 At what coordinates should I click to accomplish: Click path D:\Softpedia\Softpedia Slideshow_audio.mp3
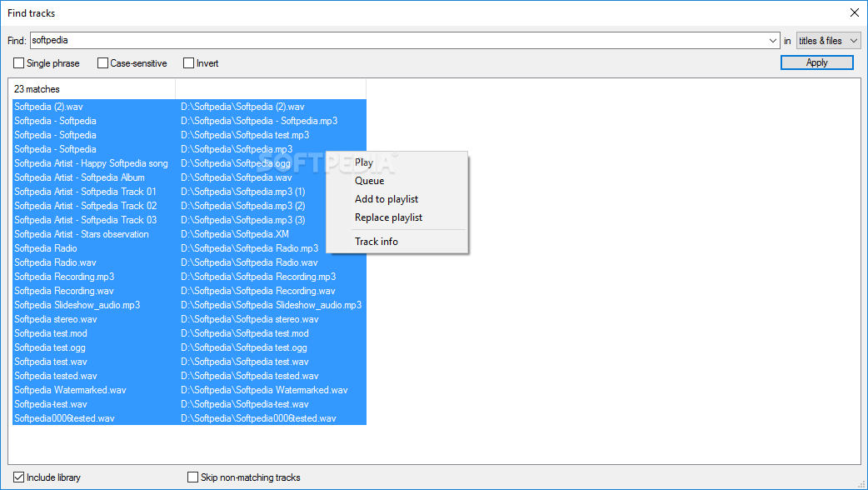[272, 304]
